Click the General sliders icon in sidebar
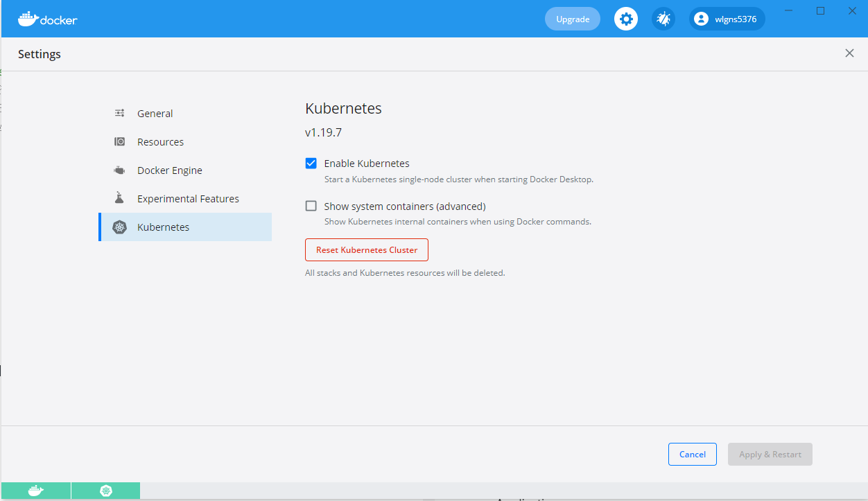 click(x=119, y=114)
